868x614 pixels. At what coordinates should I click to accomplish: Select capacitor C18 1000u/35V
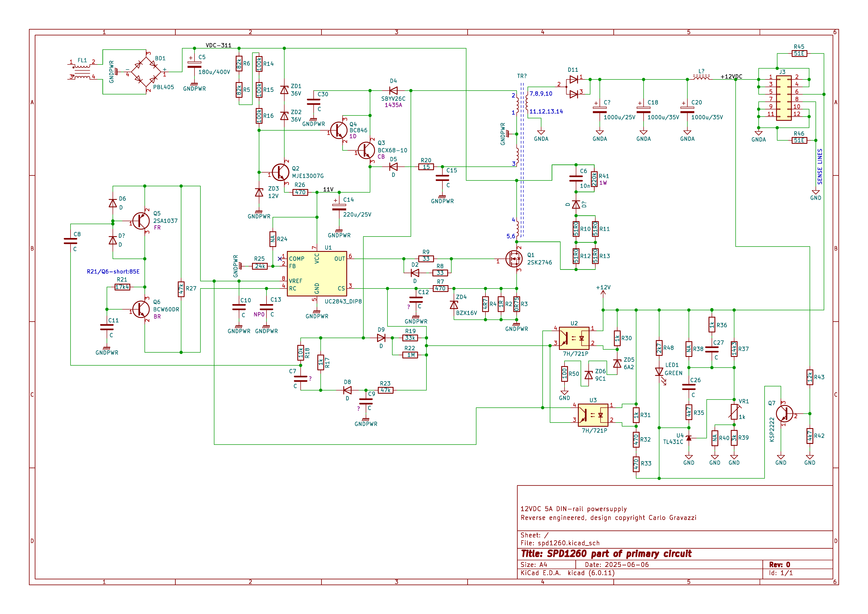pyautogui.click(x=643, y=110)
